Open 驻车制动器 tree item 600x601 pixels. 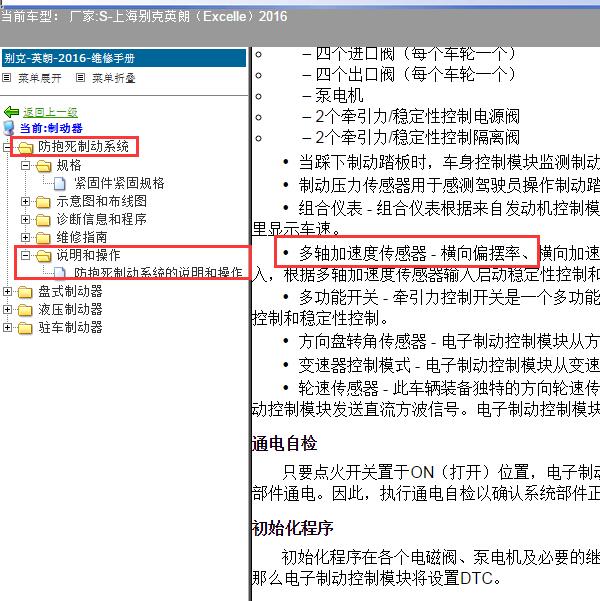pos(70,327)
